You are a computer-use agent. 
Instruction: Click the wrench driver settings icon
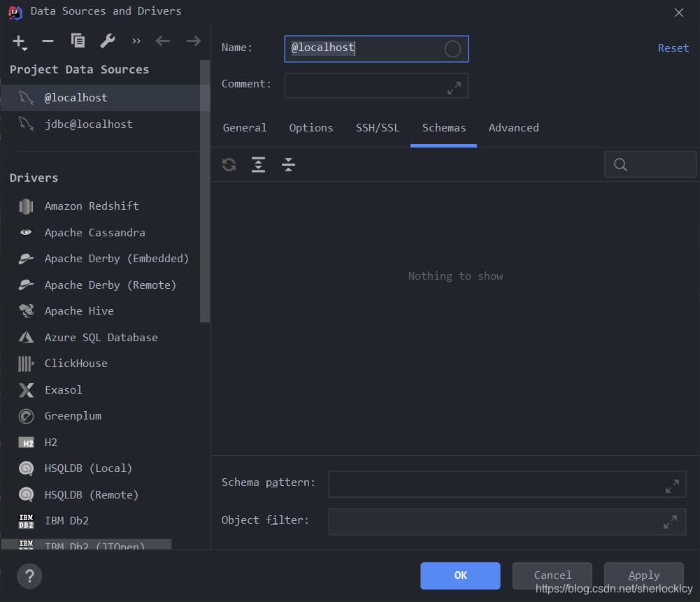click(x=107, y=41)
